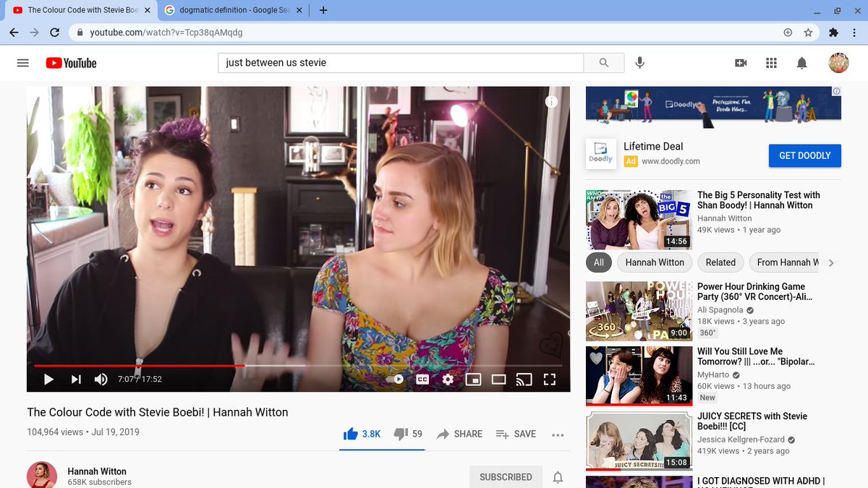Click the SUBSCRIBED button
868x488 pixels.
click(506, 477)
